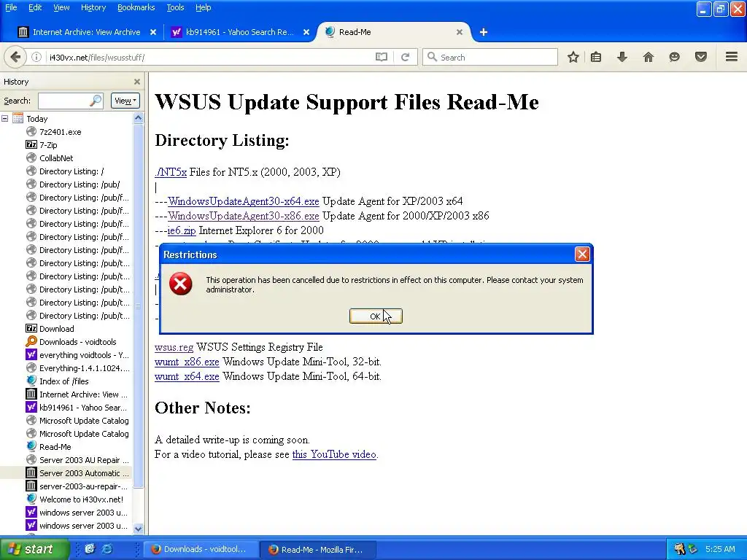Click the magnifier in History search box
Screen dimensions: 747x560
(x=96, y=101)
